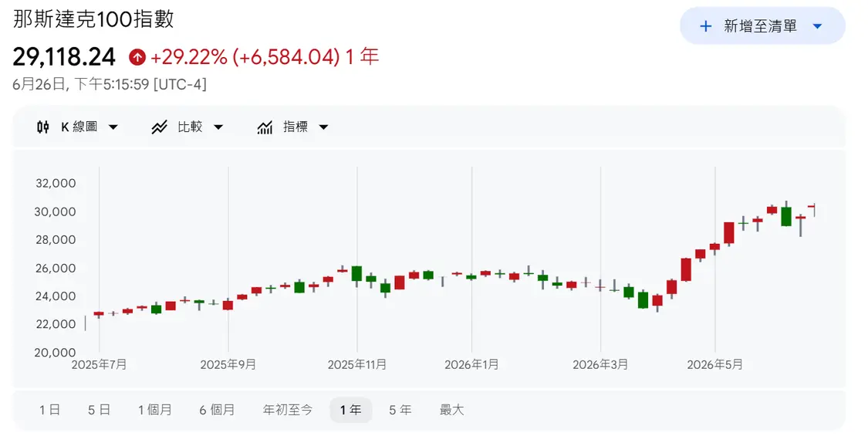868x443 pixels.
Task: Open the K線圖 chart type dropdown arrow
Action: [x=113, y=127]
